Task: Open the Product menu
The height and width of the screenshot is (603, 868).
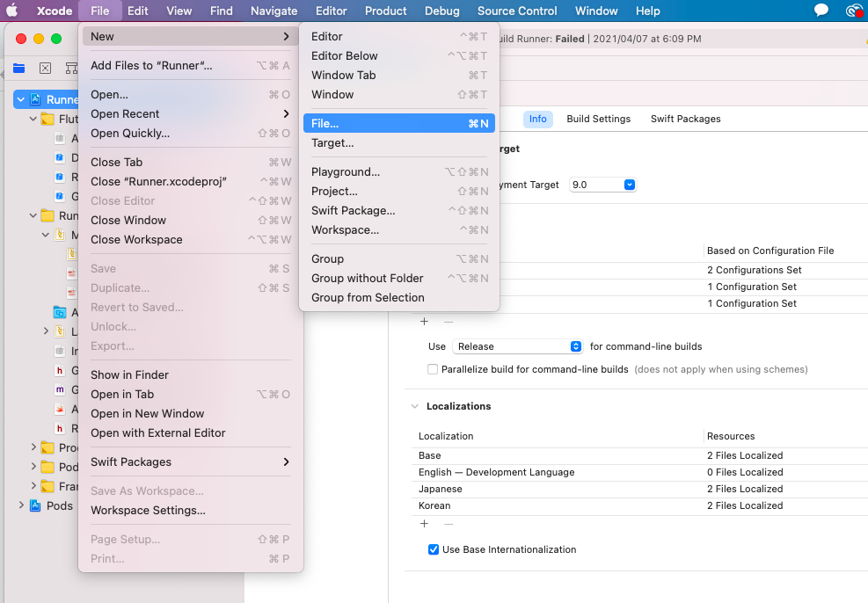Action: pos(385,11)
